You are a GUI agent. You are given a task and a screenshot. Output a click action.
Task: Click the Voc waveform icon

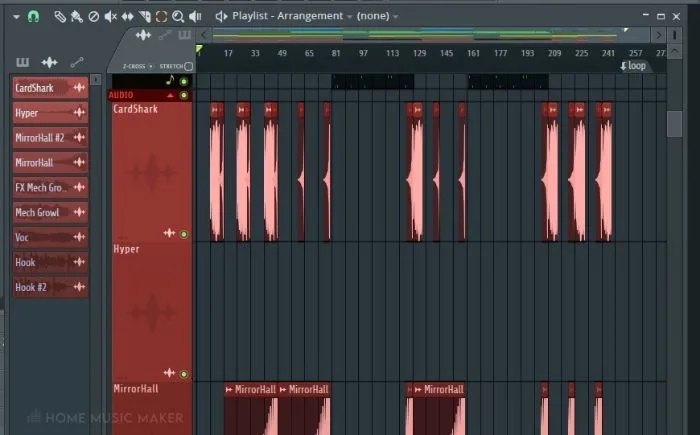click(79, 237)
